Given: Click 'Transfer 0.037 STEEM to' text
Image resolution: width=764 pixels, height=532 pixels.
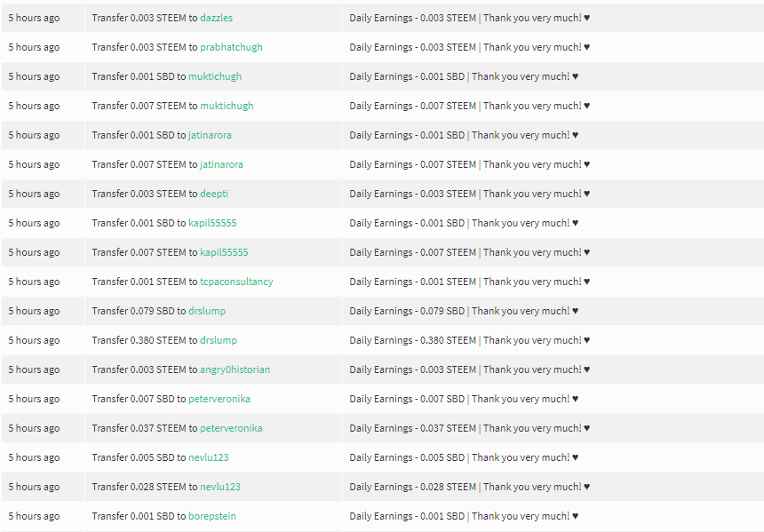Looking at the screenshot, I should point(145,428).
